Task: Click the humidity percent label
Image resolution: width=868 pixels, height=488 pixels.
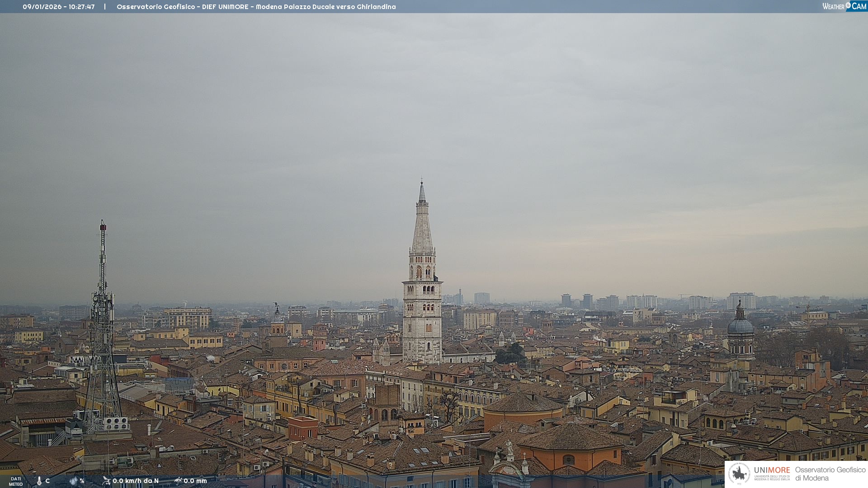Action: pyautogui.click(x=82, y=481)
